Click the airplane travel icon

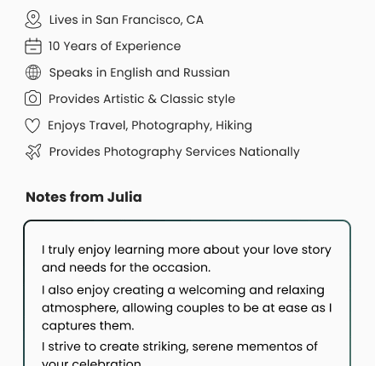tap(33, 152)
